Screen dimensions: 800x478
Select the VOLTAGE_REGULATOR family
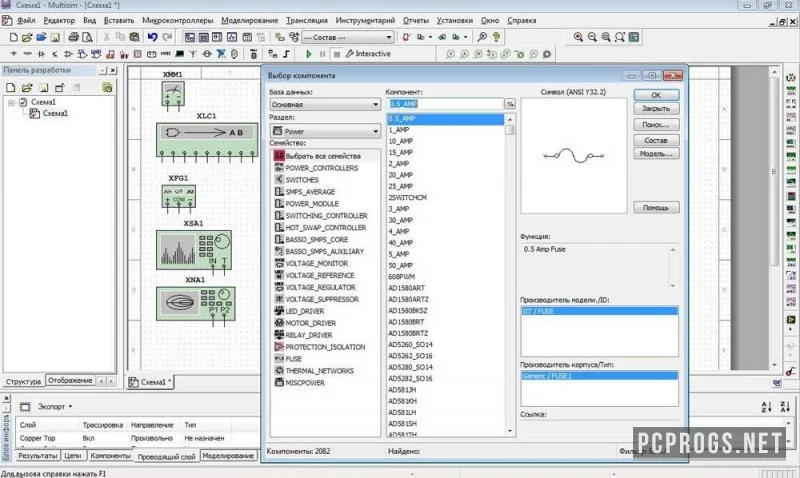point(320,287)
